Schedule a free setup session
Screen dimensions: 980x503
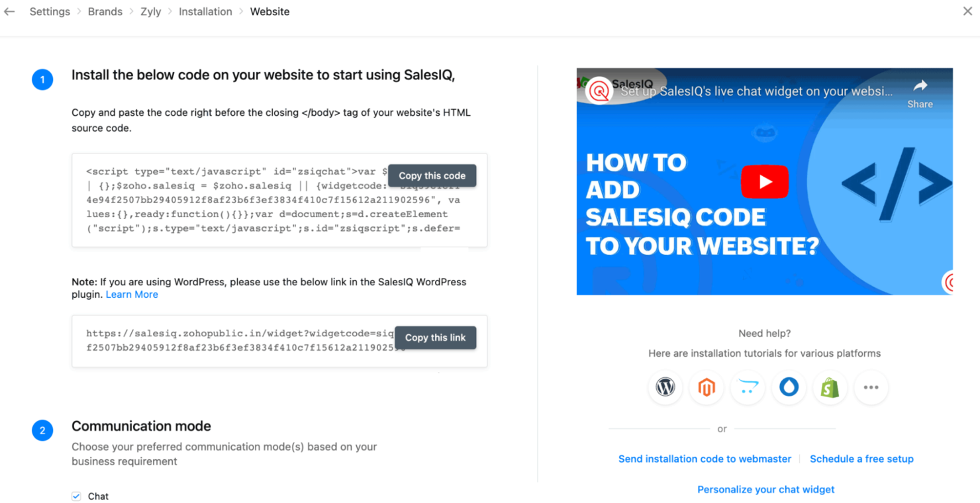click(x=861, y=459)
